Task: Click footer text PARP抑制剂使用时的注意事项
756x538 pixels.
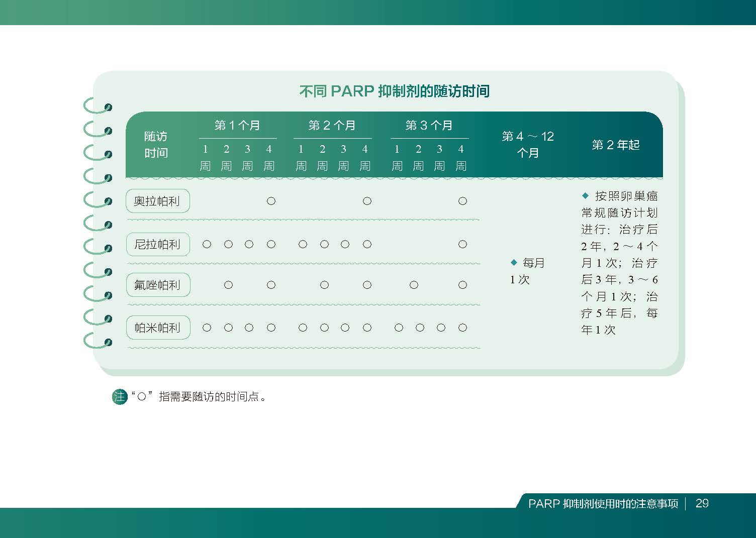Action: [603, 504]
